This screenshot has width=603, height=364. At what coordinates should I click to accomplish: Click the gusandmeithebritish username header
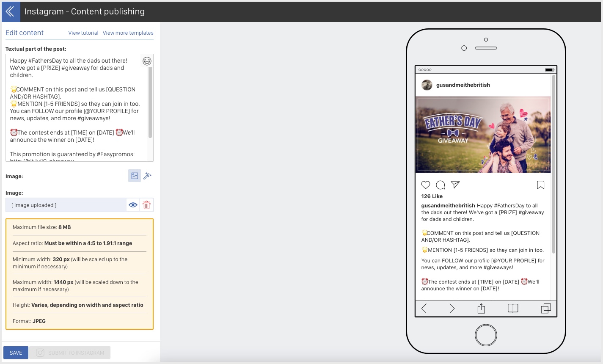point(463,85)
